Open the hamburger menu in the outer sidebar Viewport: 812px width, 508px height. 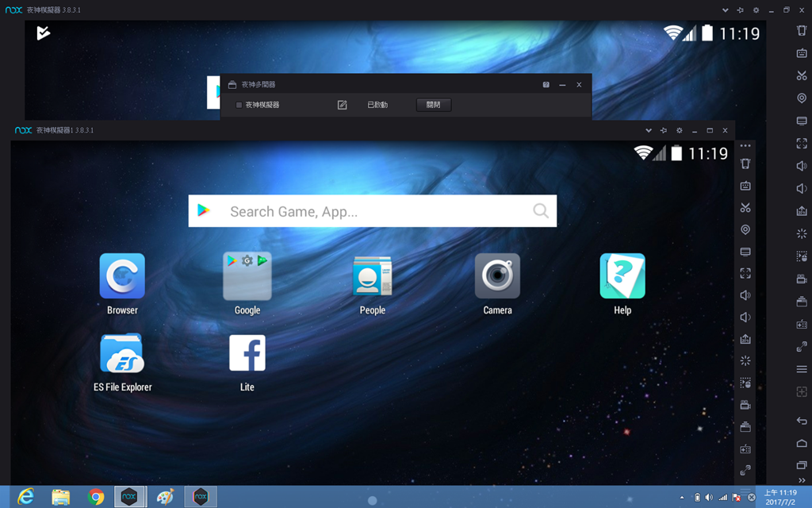[x=802, y=370]
